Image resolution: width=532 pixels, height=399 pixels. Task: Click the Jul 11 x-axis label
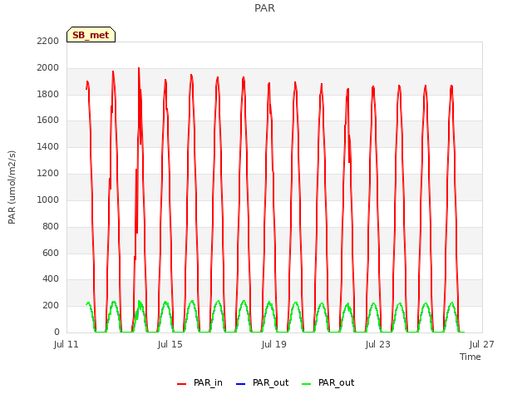tap(66, 345)
